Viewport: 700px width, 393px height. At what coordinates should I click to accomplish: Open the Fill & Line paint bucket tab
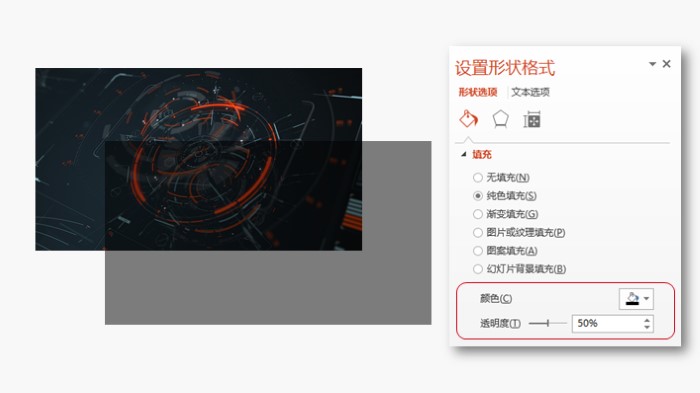tap(468, 119)
